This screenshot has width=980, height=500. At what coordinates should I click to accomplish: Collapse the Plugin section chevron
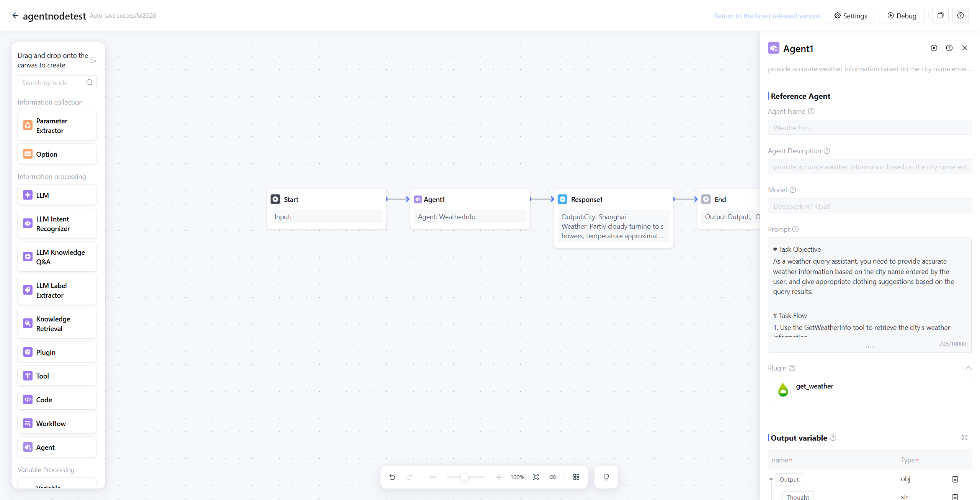pyautogui.click(x=968, y=368)
